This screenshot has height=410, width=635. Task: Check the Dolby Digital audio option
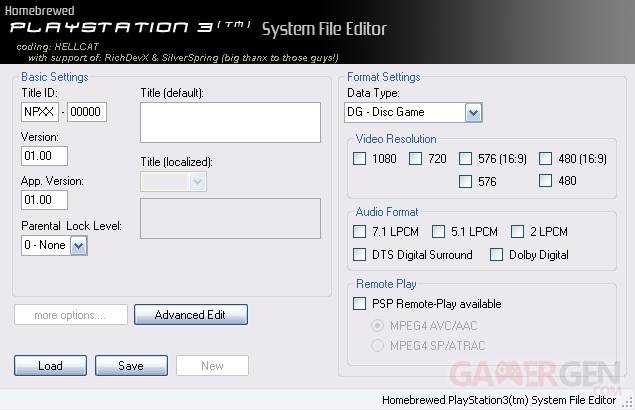point(496,255)
